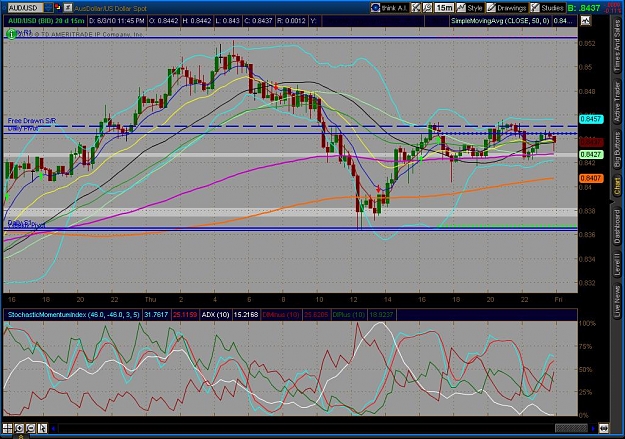Click the ADX (10) study label
The height and width of the screenshot is (439, 625).
tap(215, 315)
